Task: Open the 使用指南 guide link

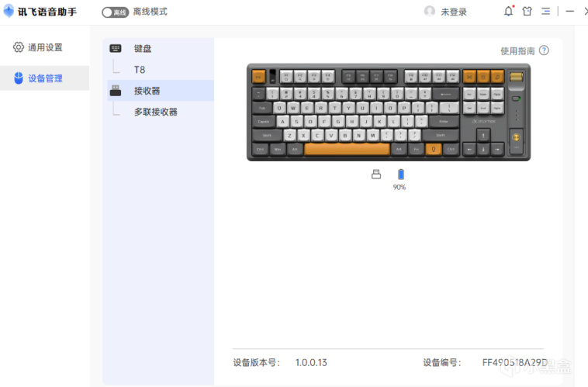Action: [x=517, y=51]
